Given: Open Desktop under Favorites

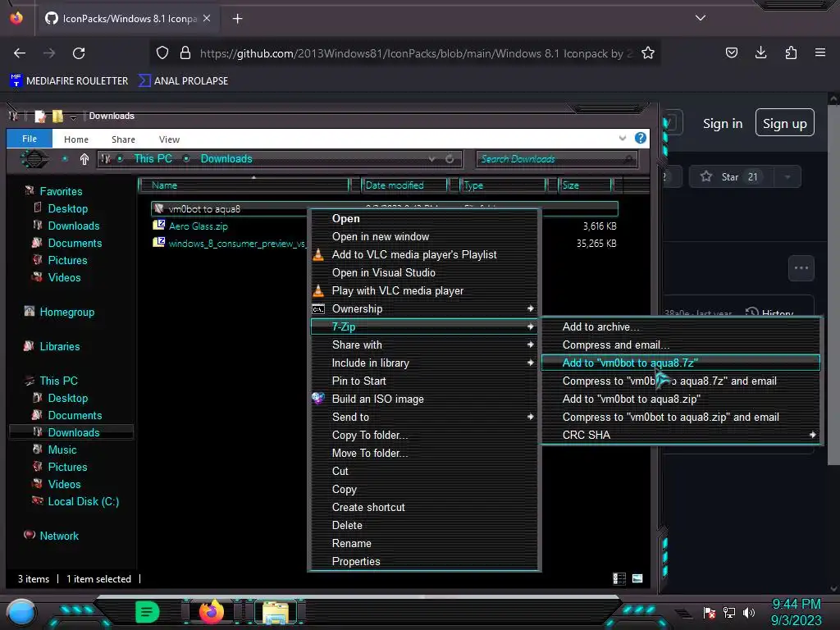Looking at the screenshot, I should coord(67,208).
